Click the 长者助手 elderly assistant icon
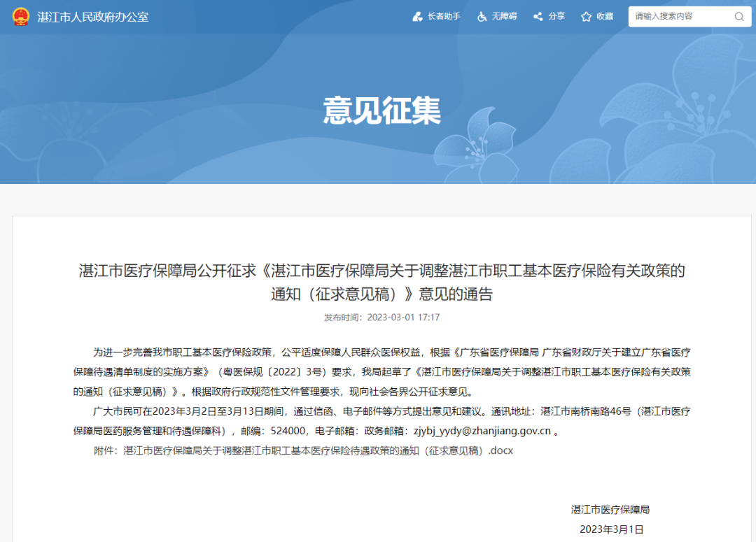Screen dimensions: 756x542 click(x=417, y=17)
